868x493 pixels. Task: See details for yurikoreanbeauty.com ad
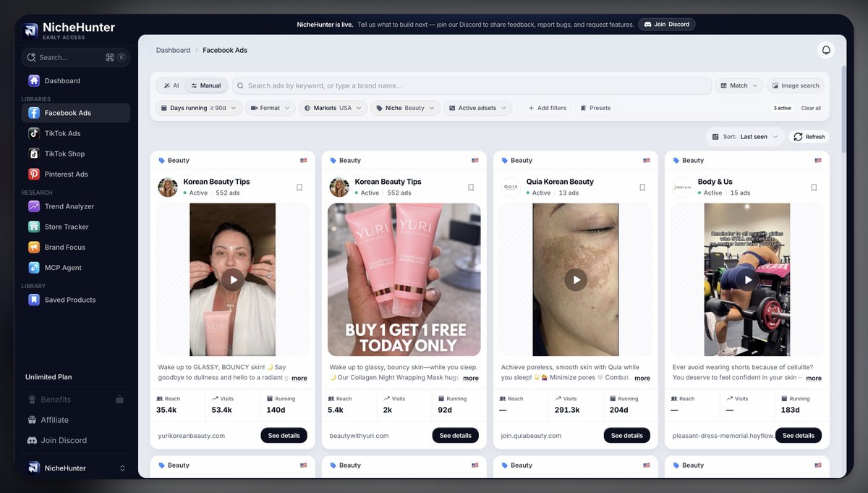coord(284,436)
